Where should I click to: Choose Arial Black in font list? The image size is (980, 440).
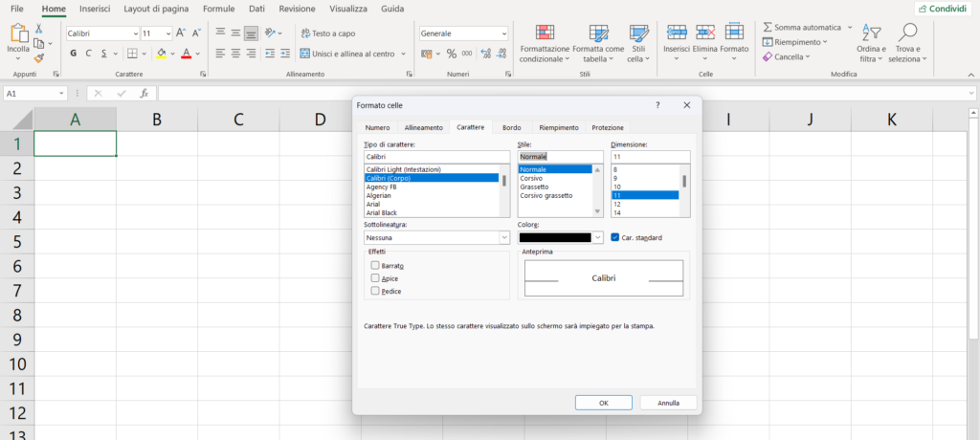(381, 213)
